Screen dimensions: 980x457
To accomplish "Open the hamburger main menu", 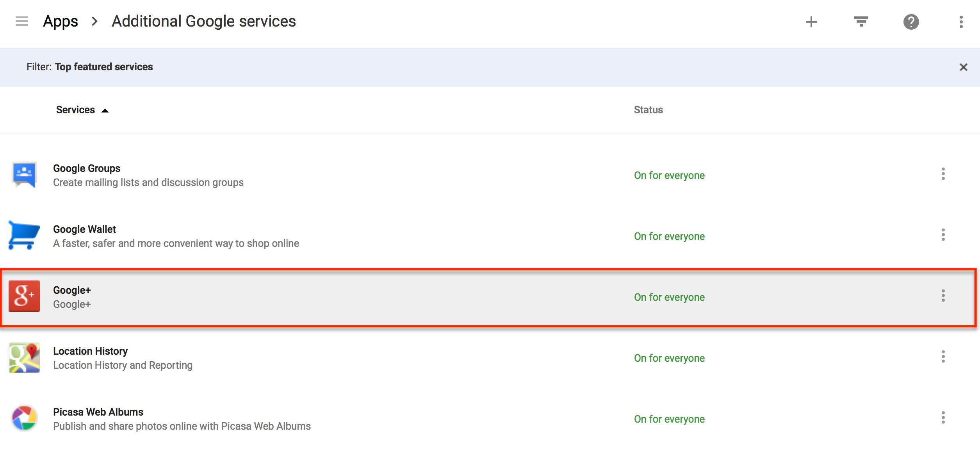I will [22, 21].
